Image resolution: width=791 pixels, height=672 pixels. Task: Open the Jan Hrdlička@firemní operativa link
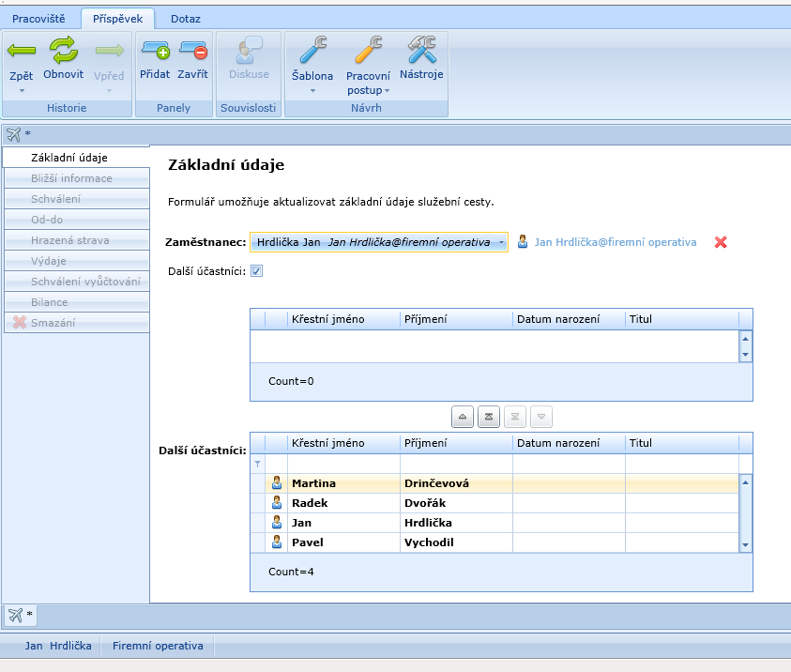615,242
